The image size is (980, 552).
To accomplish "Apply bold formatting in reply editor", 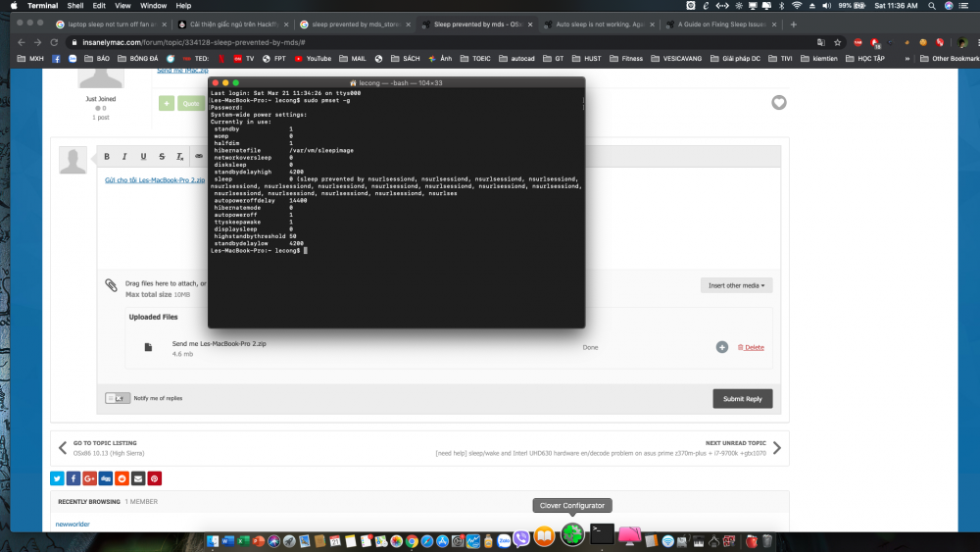I will point(107,156).
